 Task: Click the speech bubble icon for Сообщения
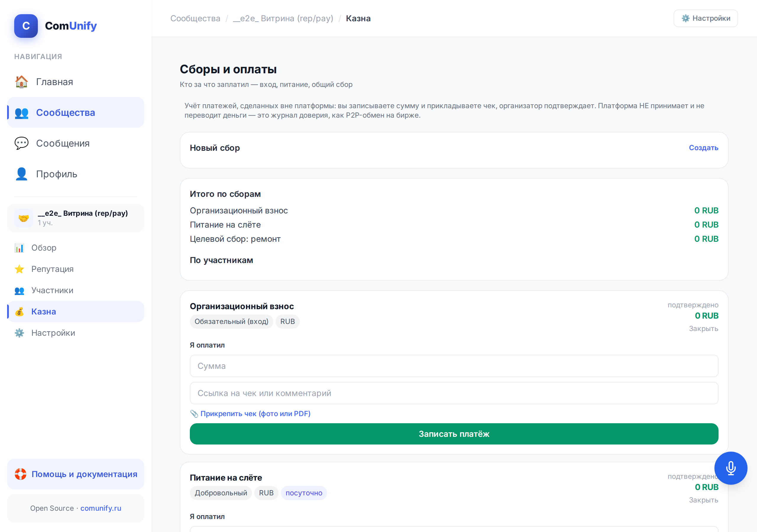click(21, 143)
